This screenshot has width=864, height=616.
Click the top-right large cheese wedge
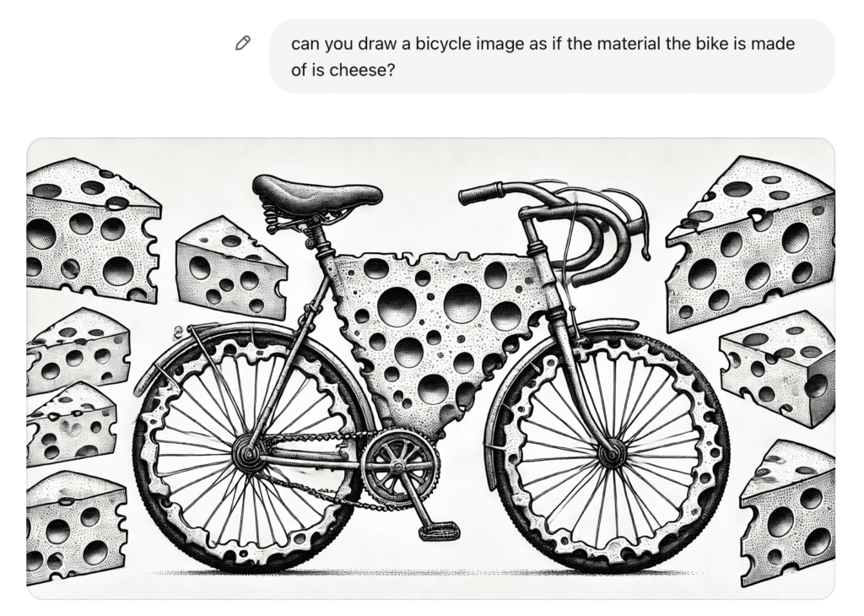pyautogui.click(x=749, y=242)
